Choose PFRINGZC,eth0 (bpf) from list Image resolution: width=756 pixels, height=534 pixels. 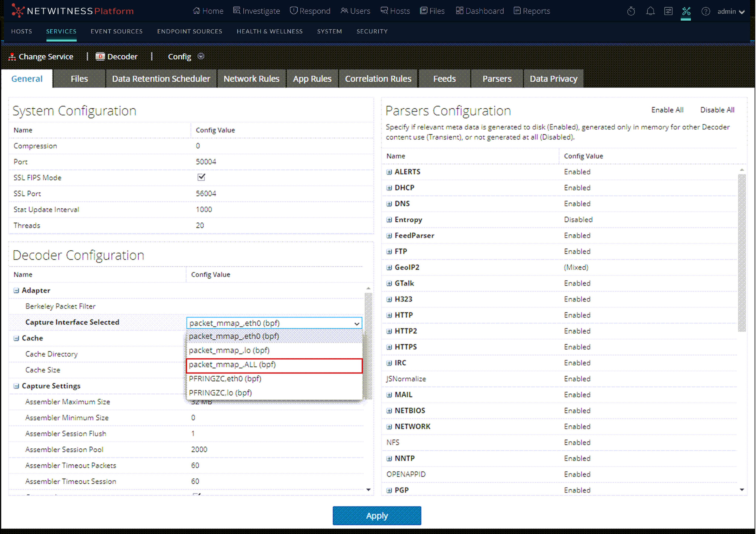(225, 379)
